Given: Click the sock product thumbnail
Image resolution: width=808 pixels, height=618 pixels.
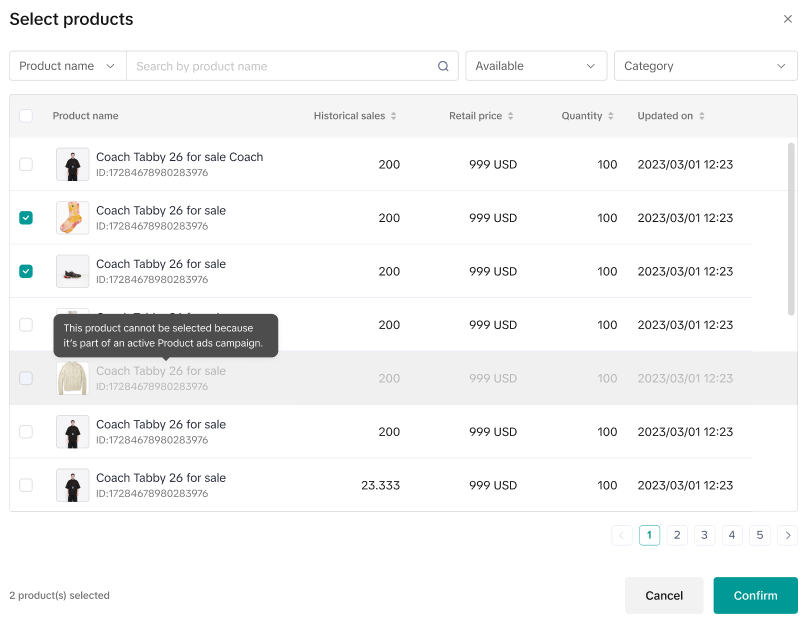Looking at the screenshot, I should pos(72,218).
